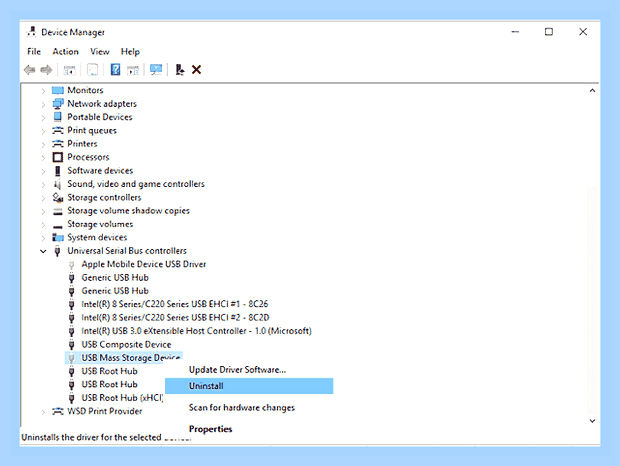Select the first Generic USB Hub entry
620x466 pixels.
pos(115,277)
